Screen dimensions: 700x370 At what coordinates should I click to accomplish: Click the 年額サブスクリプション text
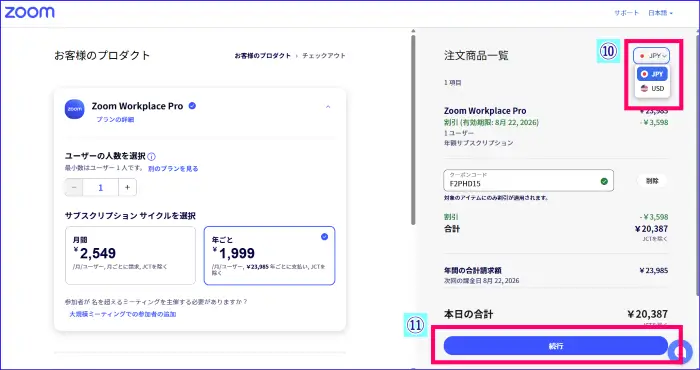(479, 143)
